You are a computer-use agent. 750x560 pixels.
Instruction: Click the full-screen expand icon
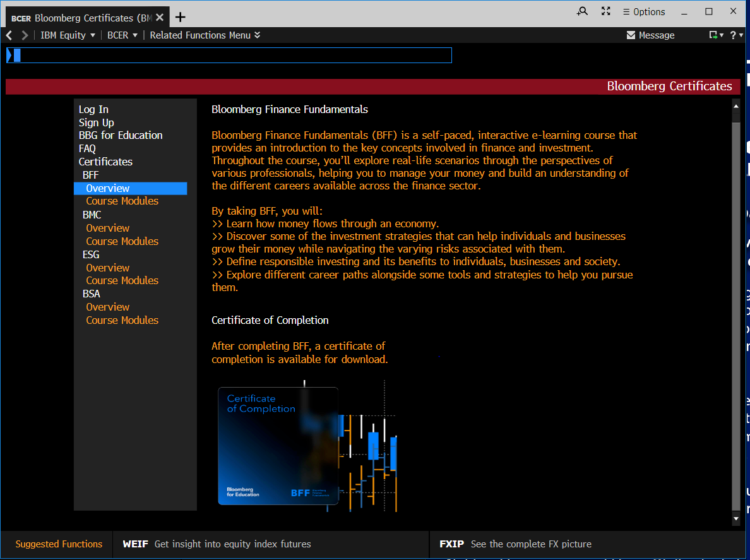605,11
